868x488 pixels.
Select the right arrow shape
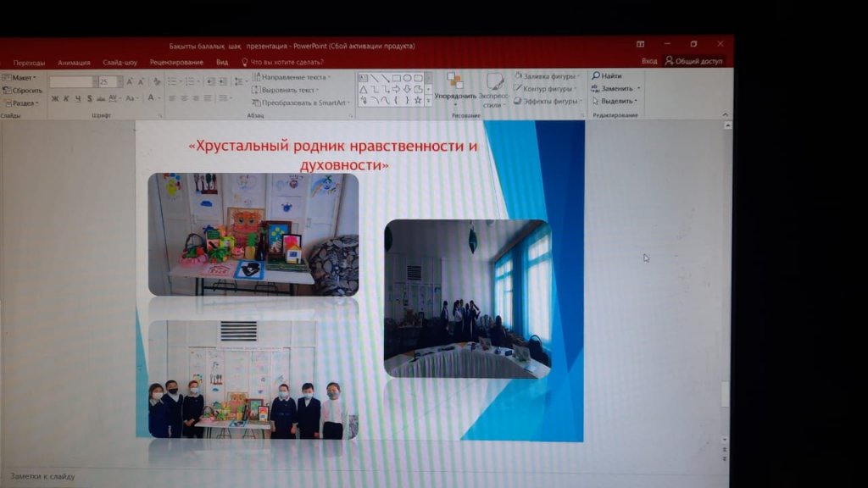397,89
